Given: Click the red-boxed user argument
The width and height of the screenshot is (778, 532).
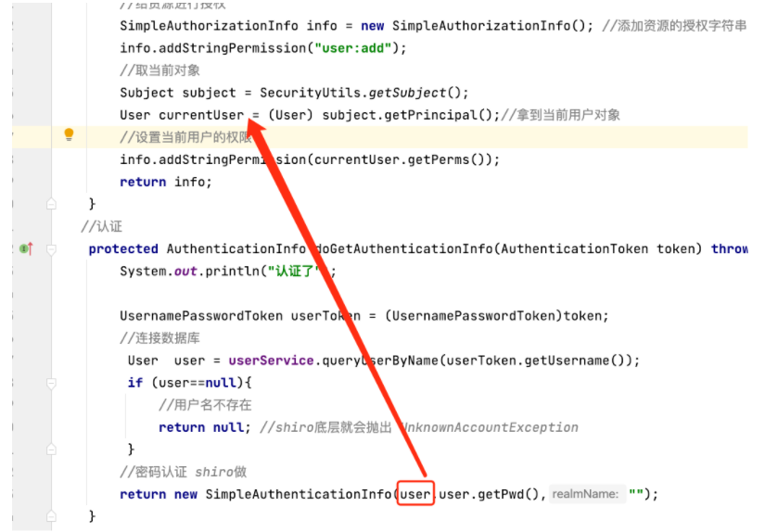Looking at the screenshot, I should click(415, 494).
